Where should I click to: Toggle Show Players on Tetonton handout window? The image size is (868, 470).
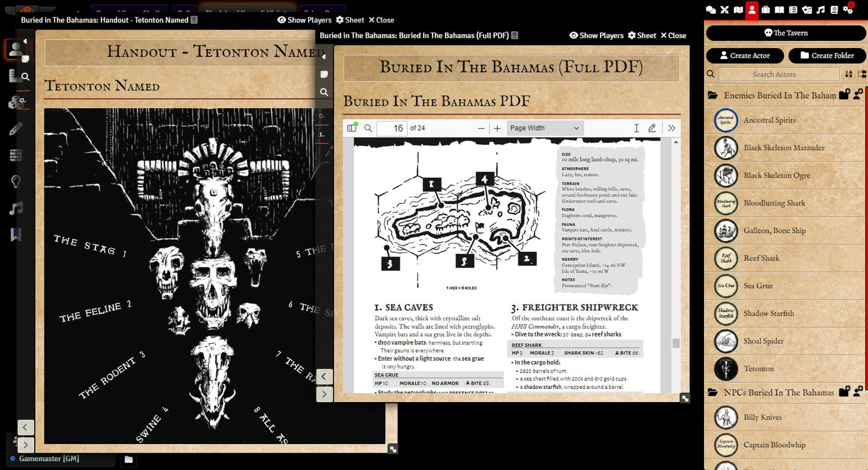(304, 20)
